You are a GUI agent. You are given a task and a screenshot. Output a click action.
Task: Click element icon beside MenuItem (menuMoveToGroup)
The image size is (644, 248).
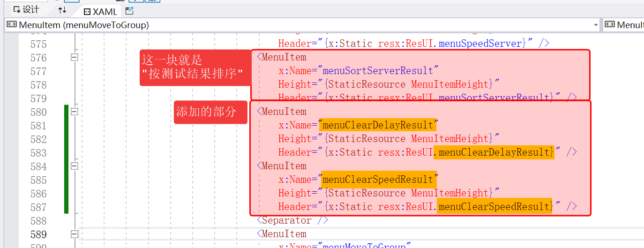click(x=12, y=25)
